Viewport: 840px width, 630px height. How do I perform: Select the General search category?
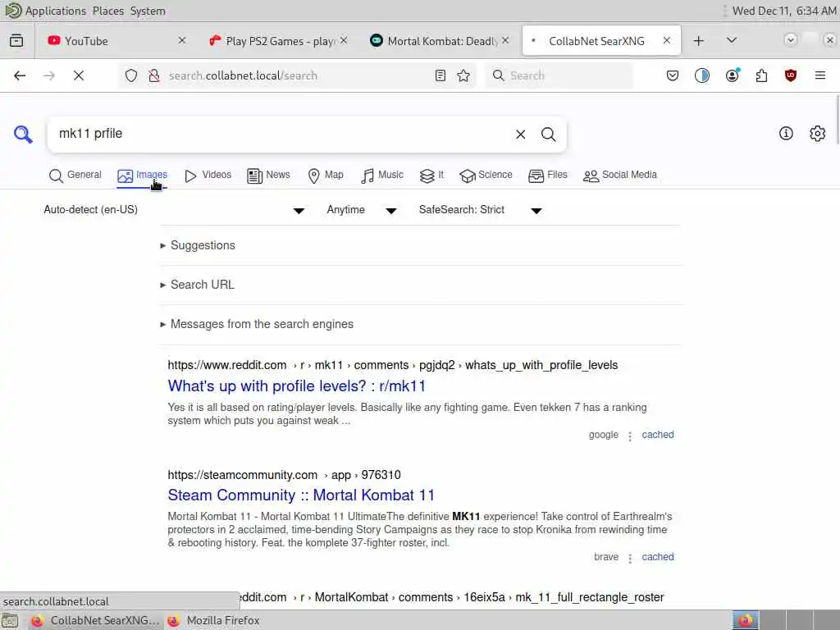pyautogui.click(x=75, y=176)
